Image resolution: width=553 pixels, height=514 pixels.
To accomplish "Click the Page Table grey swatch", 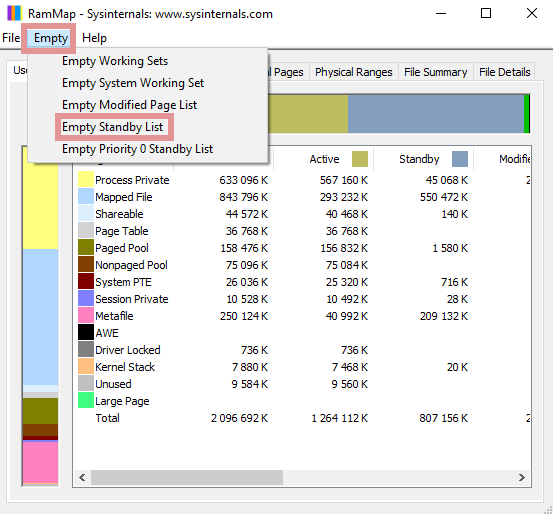I will click(x=86, y=230).
